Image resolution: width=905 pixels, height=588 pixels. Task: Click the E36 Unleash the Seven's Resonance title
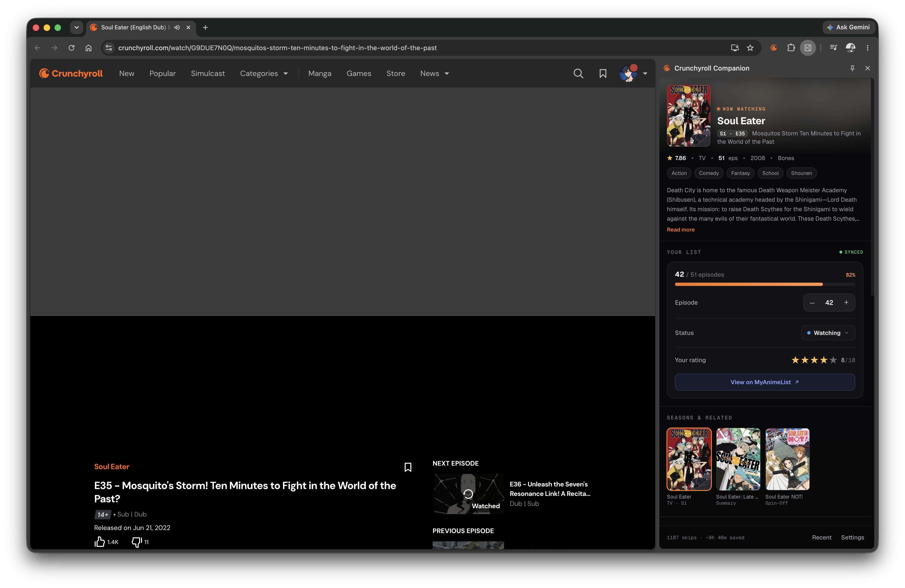550,489
